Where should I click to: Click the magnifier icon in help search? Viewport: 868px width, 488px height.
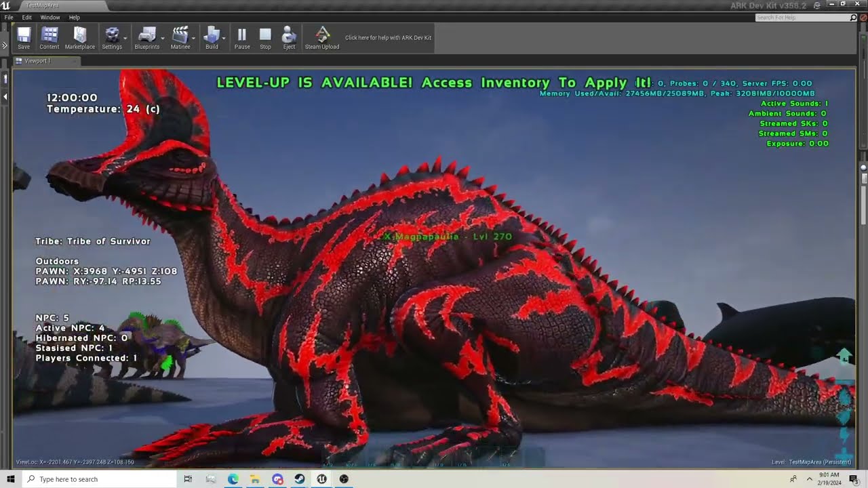click(x=854, y=17)
